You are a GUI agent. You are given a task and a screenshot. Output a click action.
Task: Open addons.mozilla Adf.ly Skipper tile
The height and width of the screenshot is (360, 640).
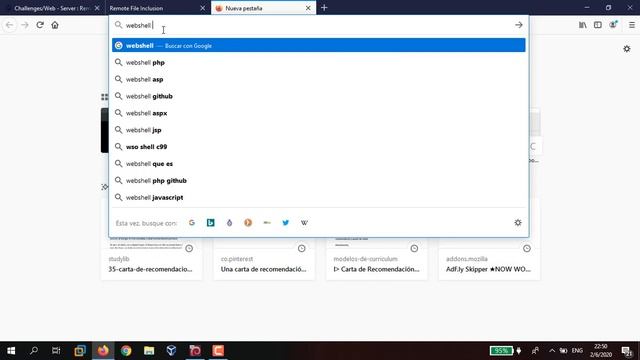489,259
